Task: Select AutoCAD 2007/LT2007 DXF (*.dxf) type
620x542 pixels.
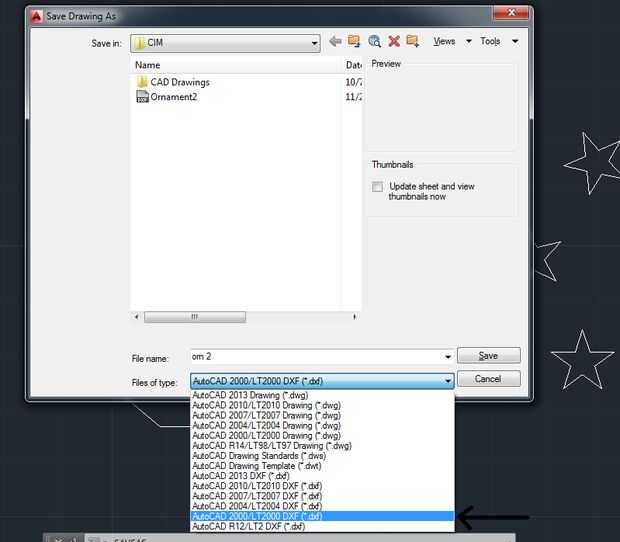Action: [x=322, y=496]
